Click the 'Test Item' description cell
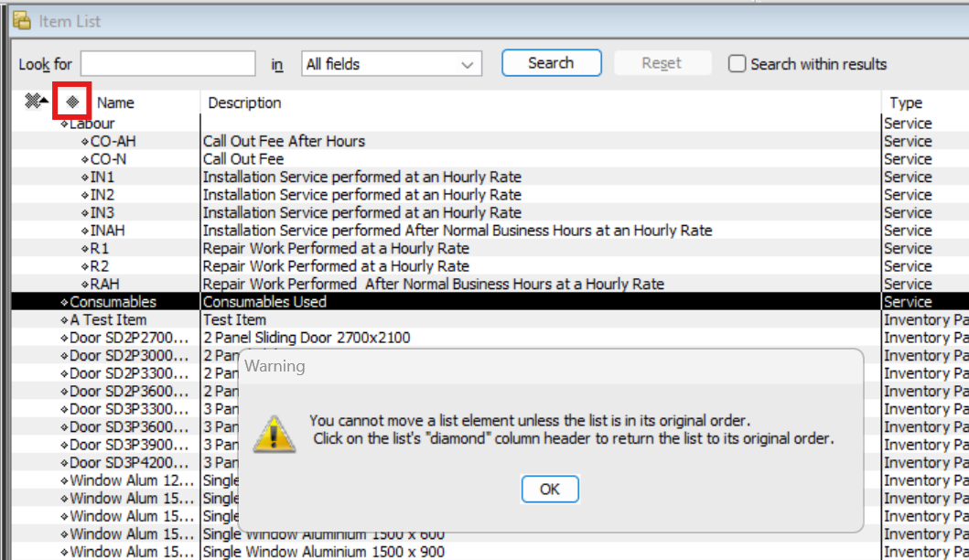The image size is (969, 560). pos(235,320)
